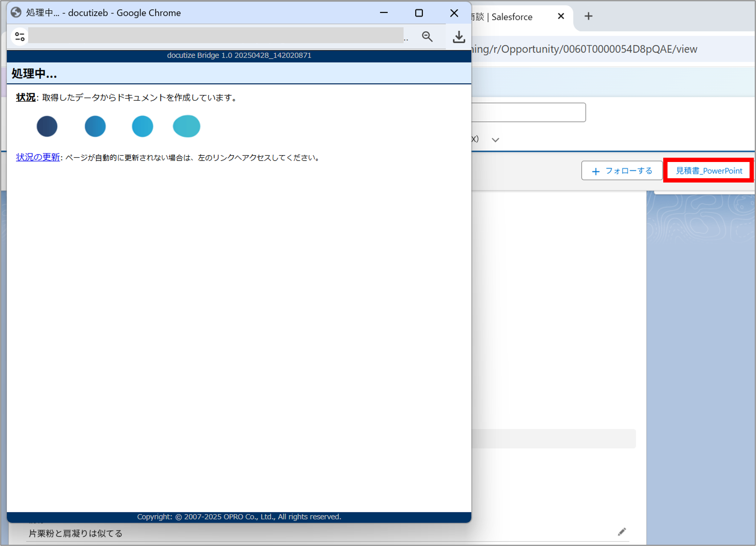Image resolution: width=756 pixels, height=546 pixels.
Task: Click the globe icon in popup title bar
Action: tap(16, 13)
